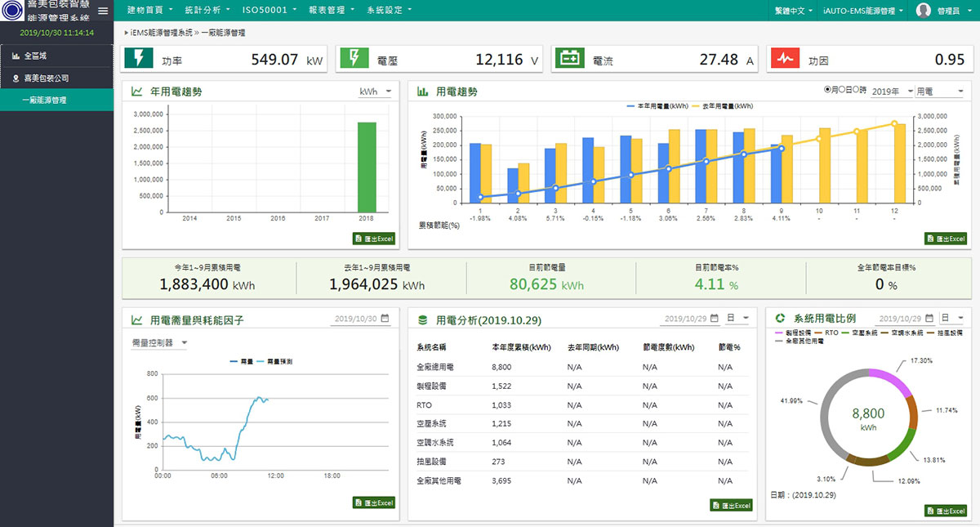Click the green 功率 lightning bolt icon

click(x=139, y=59)
